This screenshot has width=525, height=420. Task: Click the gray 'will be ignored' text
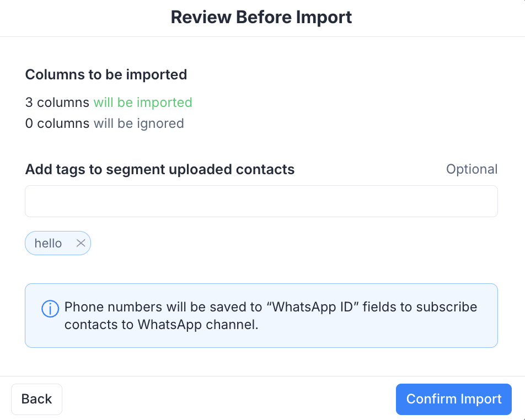(x=138, y=123)
